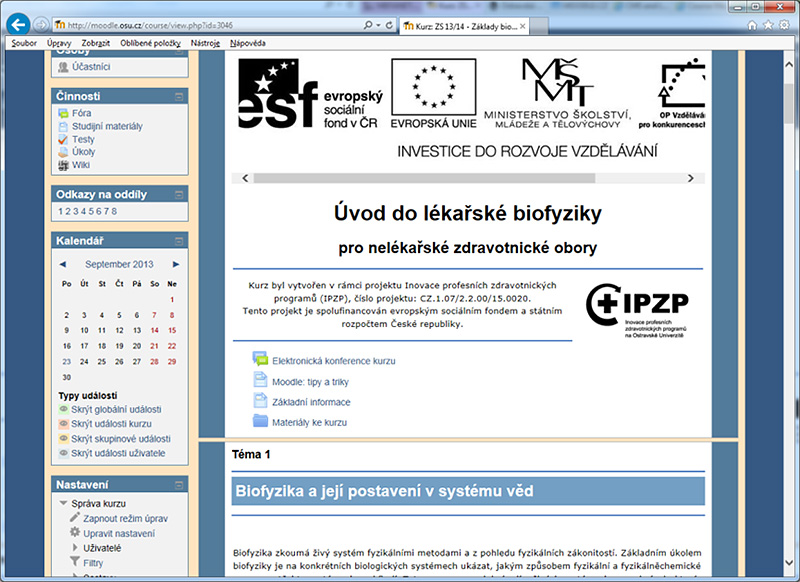Open the Zobrazit menu
Screen dimensions: 800x582
[x=96, y=43]
